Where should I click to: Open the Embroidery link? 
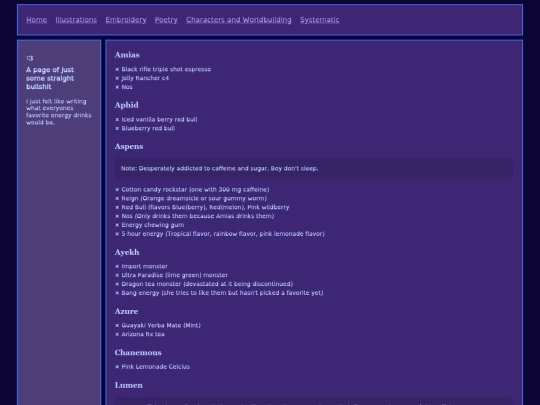[x=126, y=20]
